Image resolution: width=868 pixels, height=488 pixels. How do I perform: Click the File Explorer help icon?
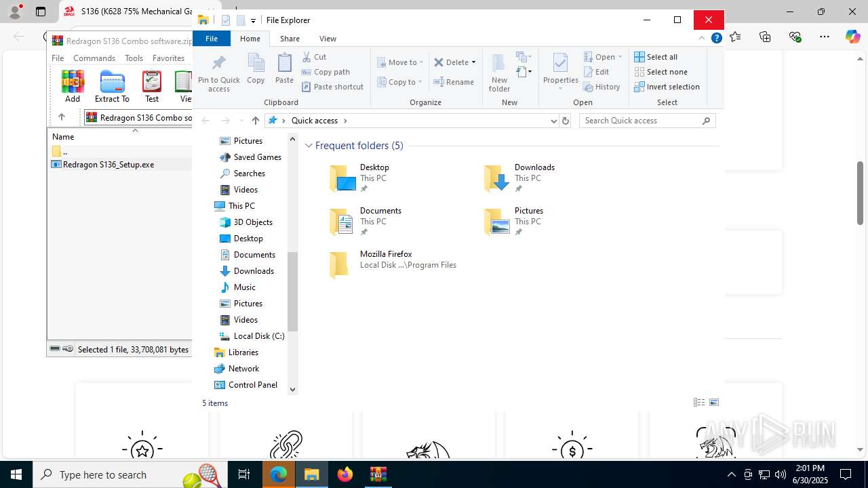pos(716,39)
